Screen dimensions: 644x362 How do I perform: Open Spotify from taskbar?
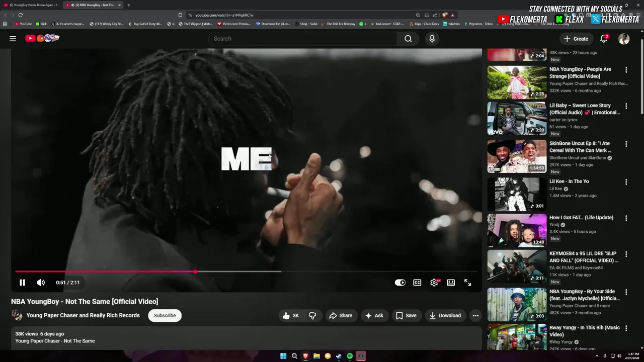350,356
